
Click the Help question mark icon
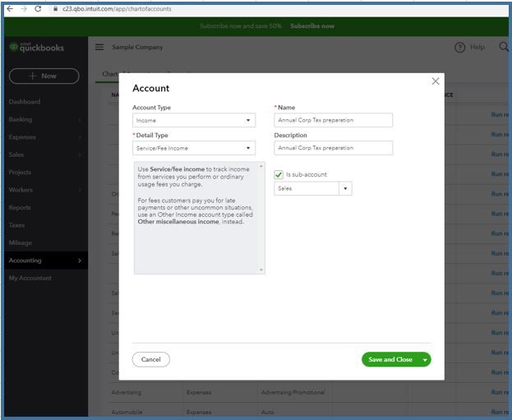click(x=459, y=48)
